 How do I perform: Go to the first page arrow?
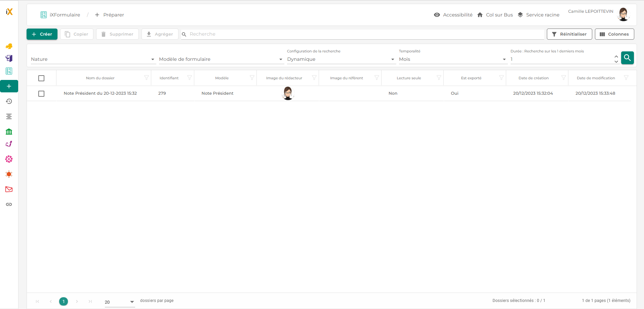pos(37,302)
